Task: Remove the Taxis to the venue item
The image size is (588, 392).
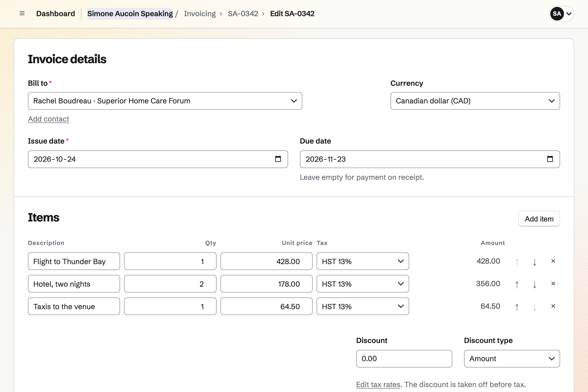Action: tap(553, 306)
